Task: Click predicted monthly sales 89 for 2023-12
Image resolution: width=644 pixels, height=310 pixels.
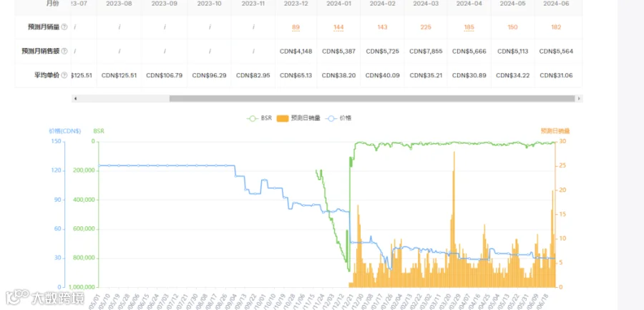Action: click(x=296, y=27)
